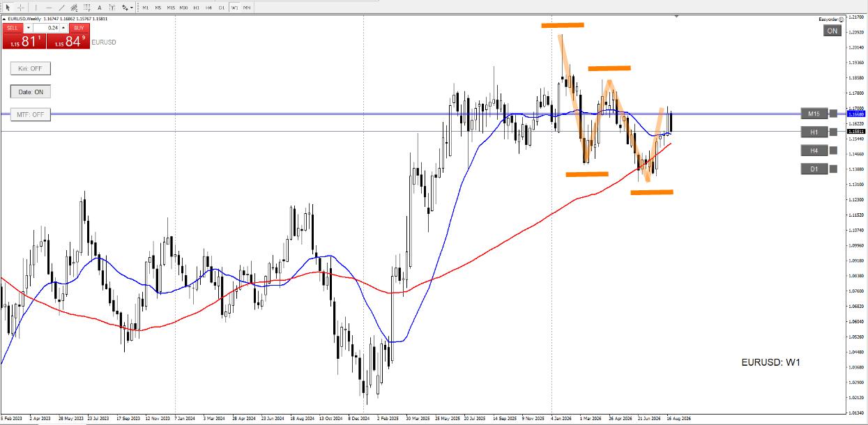Toggle the Kin: OFF switch

31,68
